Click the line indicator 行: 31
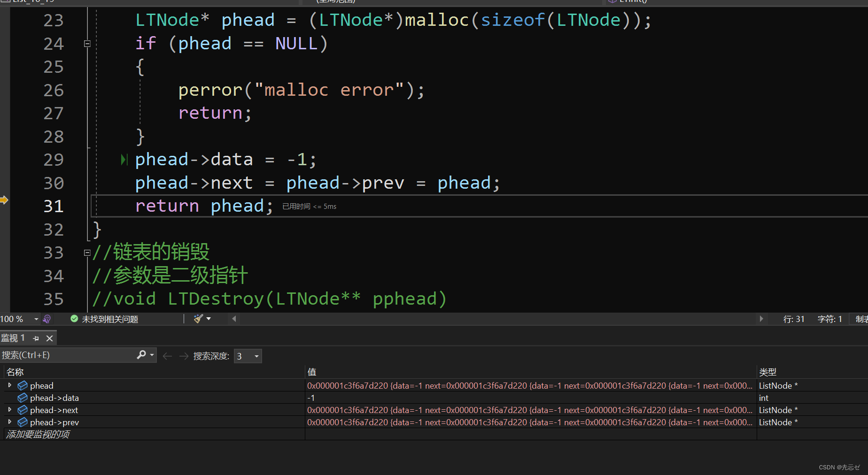This screenshot has height=475, width=868. [794, 319]
